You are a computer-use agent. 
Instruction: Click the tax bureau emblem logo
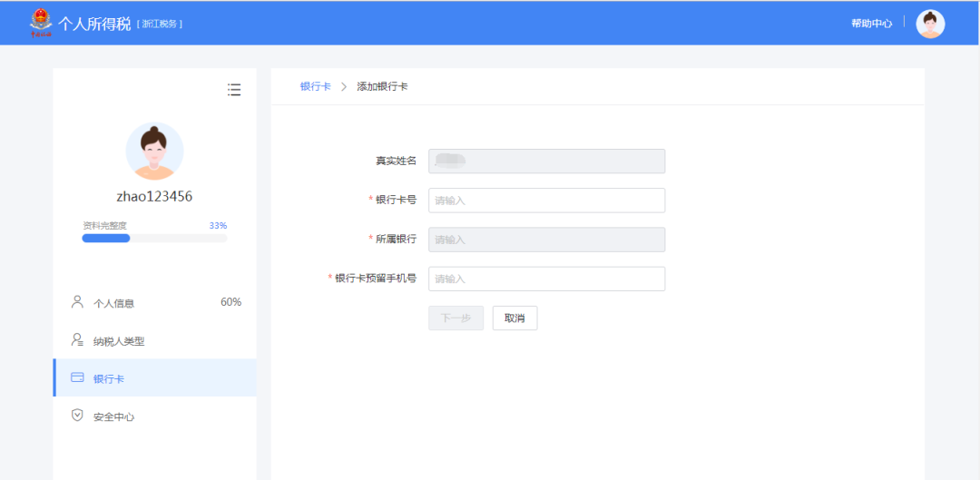41,22
